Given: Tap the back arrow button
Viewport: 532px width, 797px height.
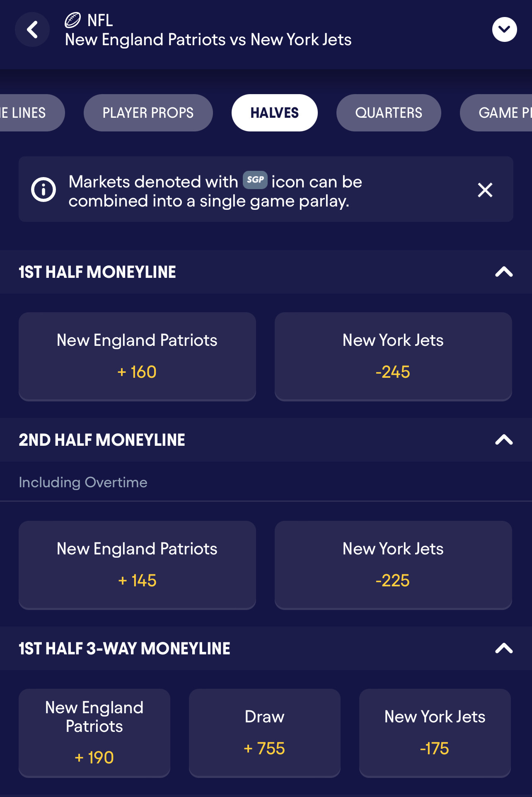Looking at the screenshot, I should (x=32, y=30).
